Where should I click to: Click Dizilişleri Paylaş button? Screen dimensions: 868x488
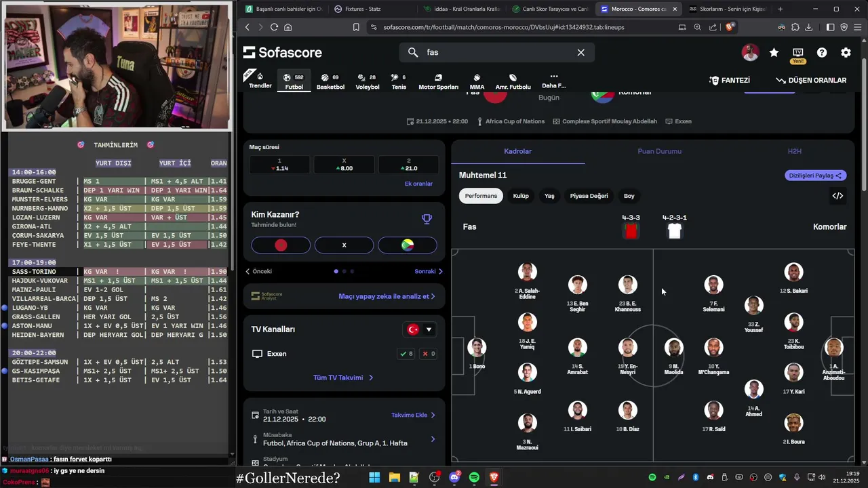pos(816,176)
